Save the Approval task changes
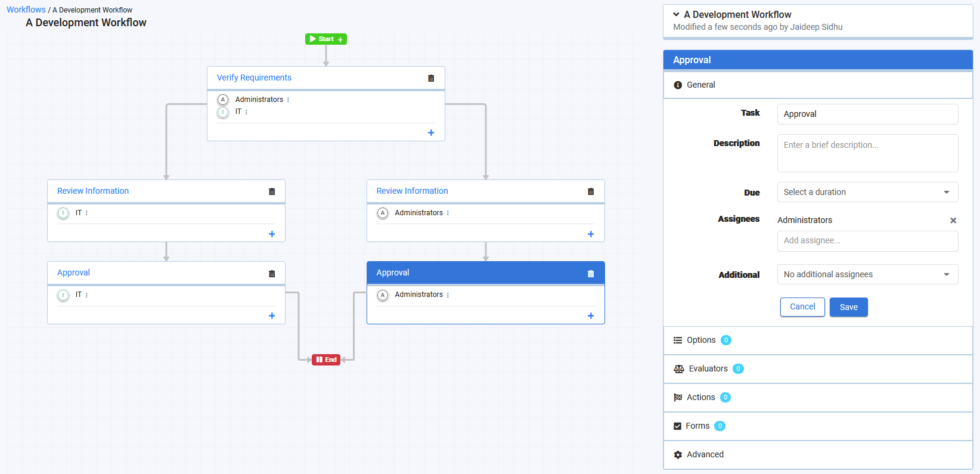This screenshot has height=474, width=980. 848,307
